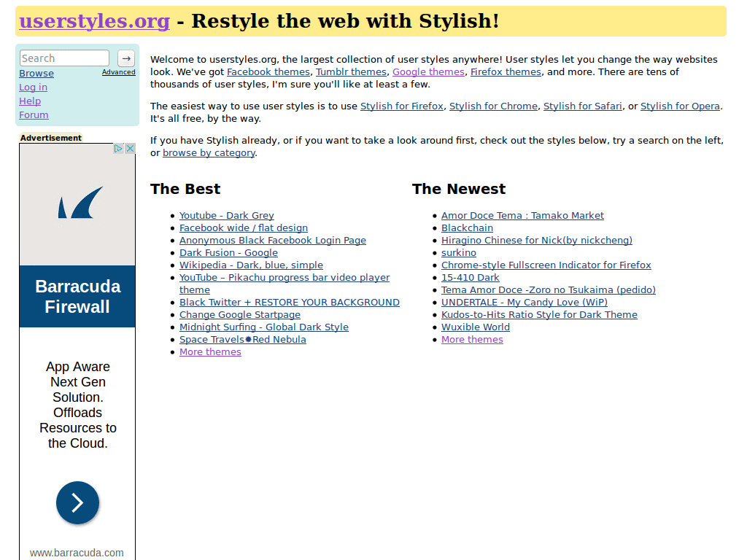Open the Google themes link
The height and width of the screenshot is (560, 747).
[x=428, y=72]
